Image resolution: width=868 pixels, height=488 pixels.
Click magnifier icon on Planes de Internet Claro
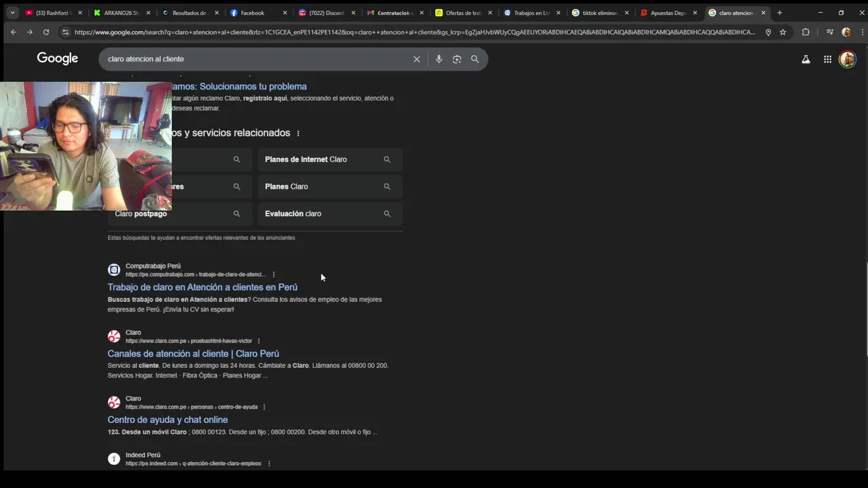(x=387, y=159)
